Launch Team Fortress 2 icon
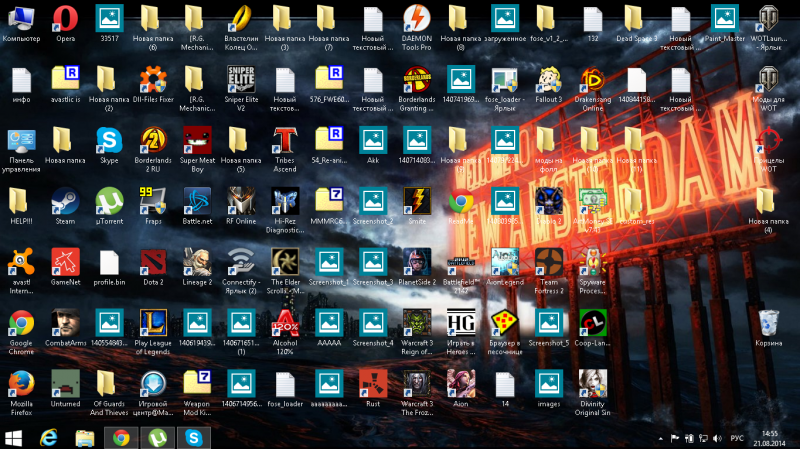This screenshot has height=449, width=800. tap(548, 262)
